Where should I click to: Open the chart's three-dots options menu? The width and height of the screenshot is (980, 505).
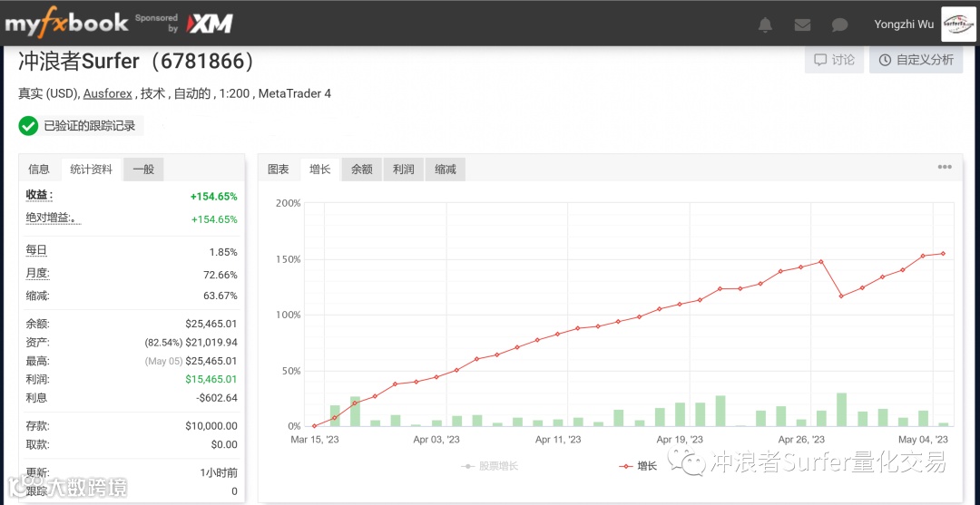tap(945, 168)
